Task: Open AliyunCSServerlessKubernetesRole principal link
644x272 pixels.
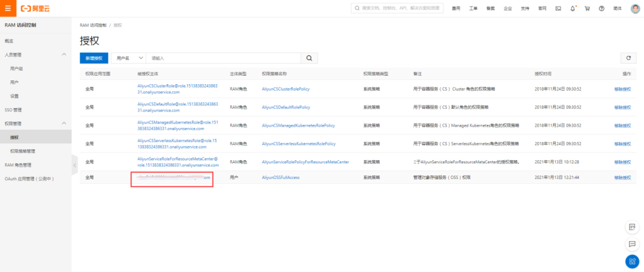Action: click(x=178, y=143)
